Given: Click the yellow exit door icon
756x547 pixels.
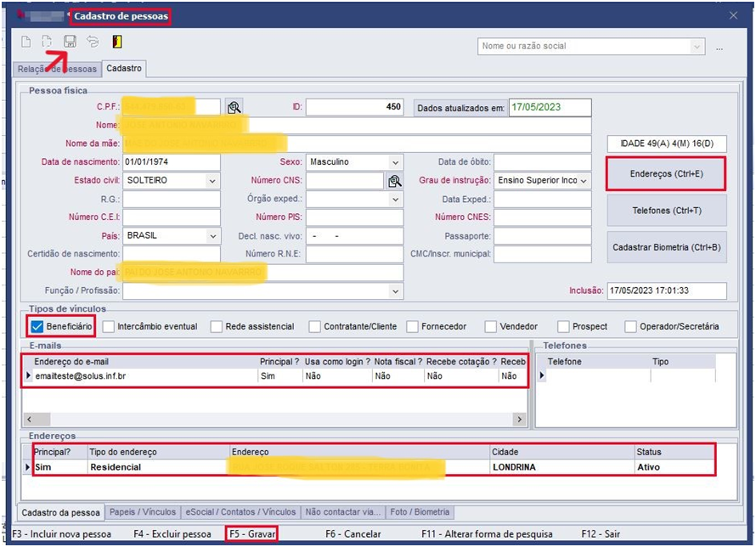Looking at the screenshot, I should click(117, 42).
